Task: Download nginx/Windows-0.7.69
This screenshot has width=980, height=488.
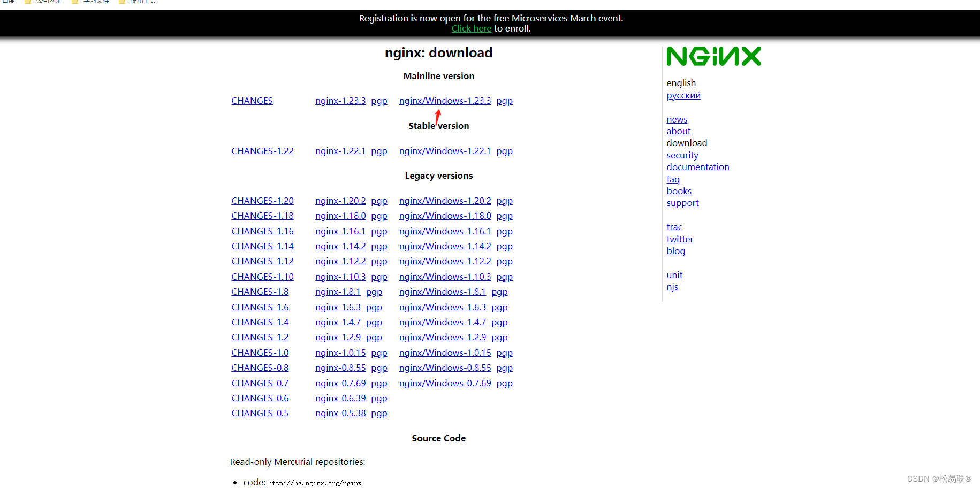Action: [x=445, y=383]
